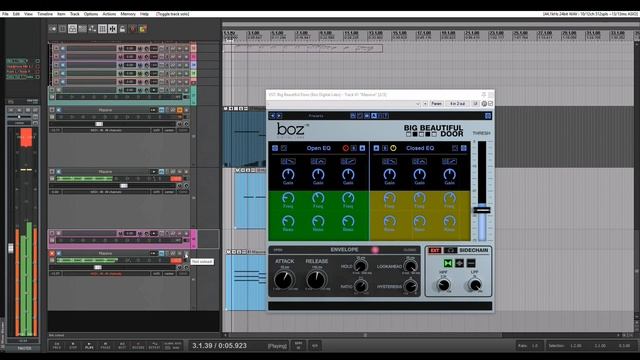
Task: Click the Play button in transport
Action: click(x=89, y=346)
